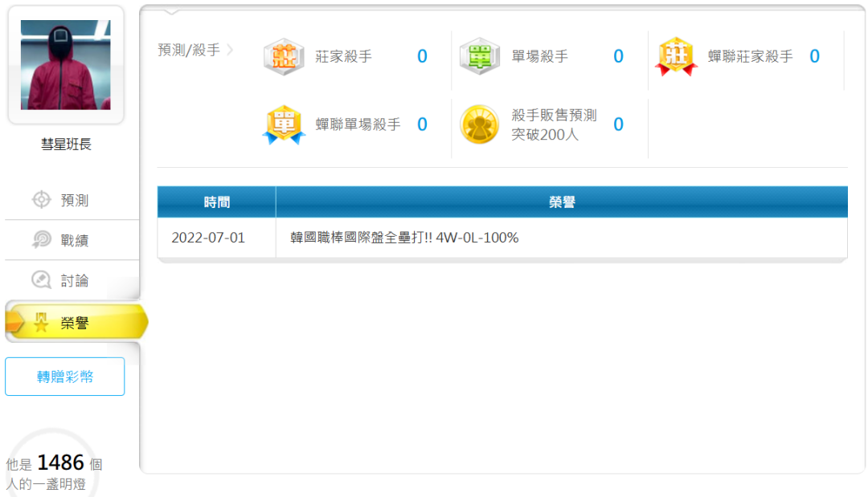The height and width of the screenshot is (497, 868).
Task: Click the user avatar thumbnail
Action: pyautogui.click(x=66, y=65)
